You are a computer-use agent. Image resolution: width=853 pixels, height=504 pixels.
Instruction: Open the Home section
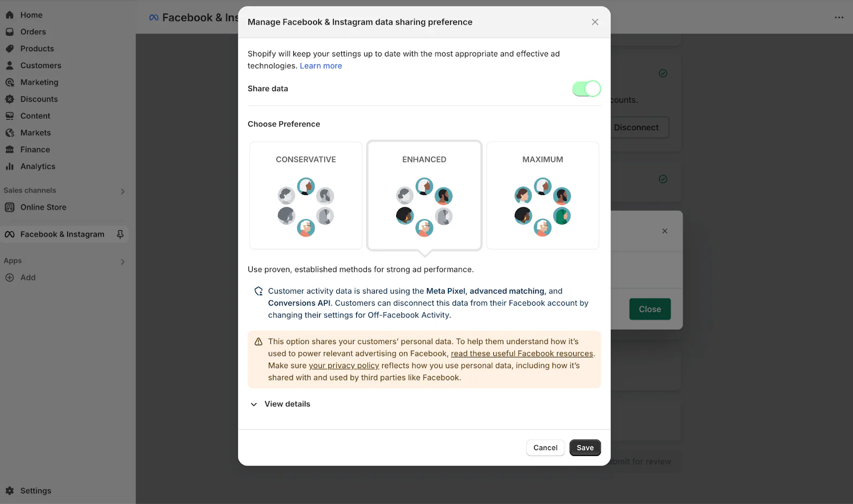coord(30,14)
